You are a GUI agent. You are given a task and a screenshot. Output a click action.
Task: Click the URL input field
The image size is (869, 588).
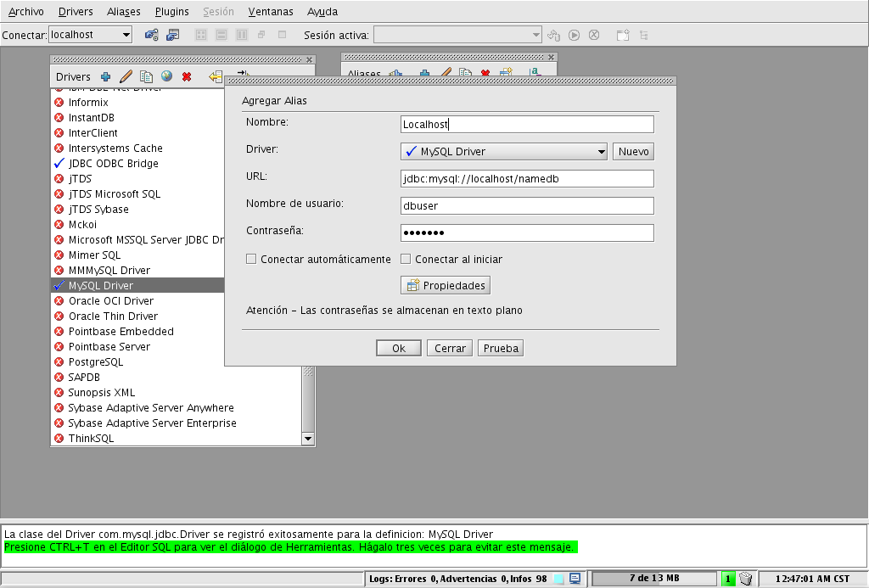click(x=527, y=178)
